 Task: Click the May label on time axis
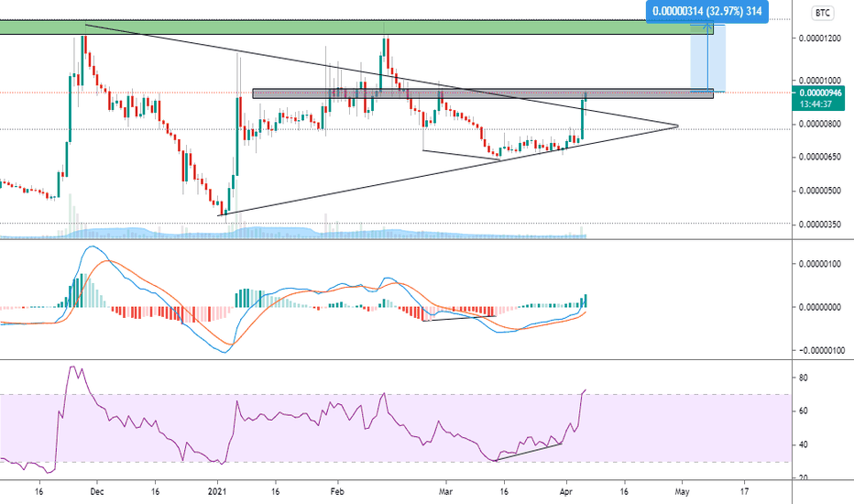(682, 492)
